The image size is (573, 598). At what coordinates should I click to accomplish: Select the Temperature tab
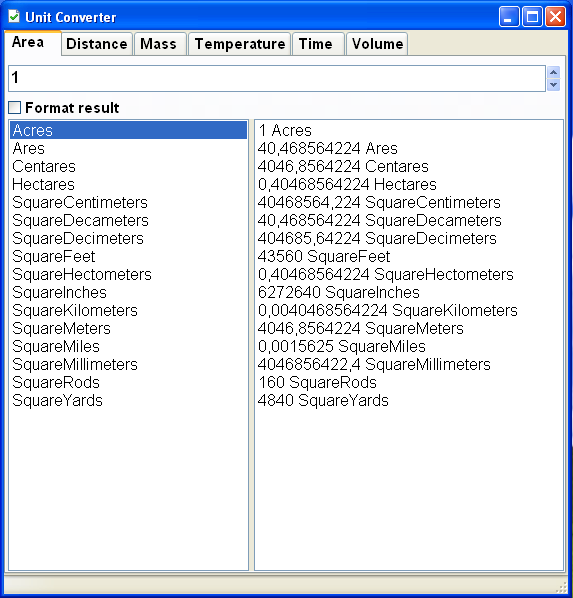(240, 44)
